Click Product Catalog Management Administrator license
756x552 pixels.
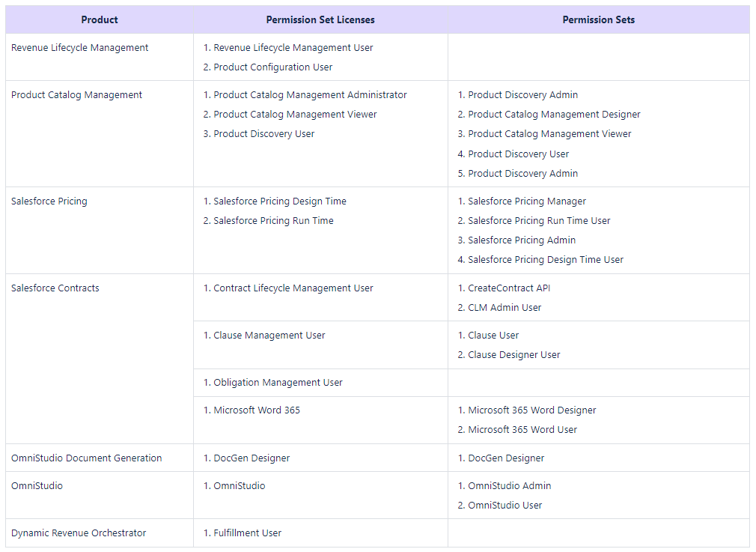pos(310,95)
